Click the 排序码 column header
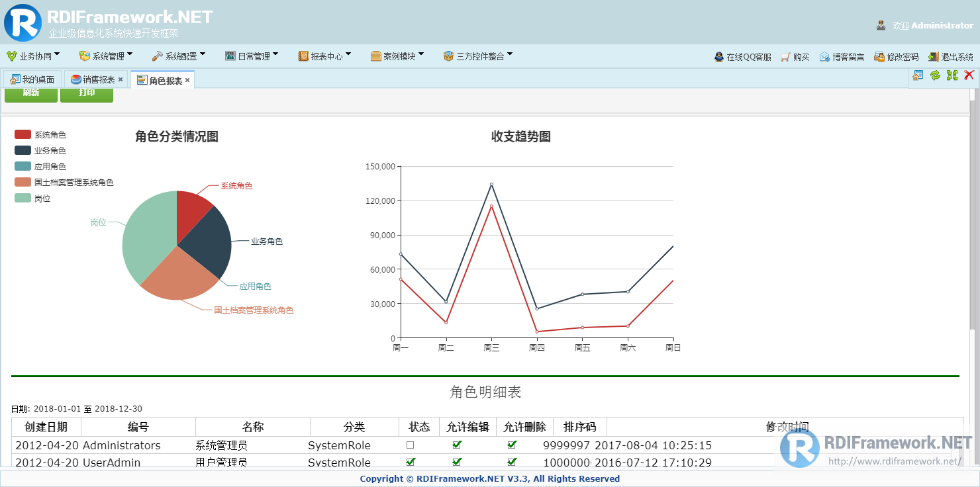Image resolution: width=980 pixels, height=487 pixels. (x=580, y=427)
